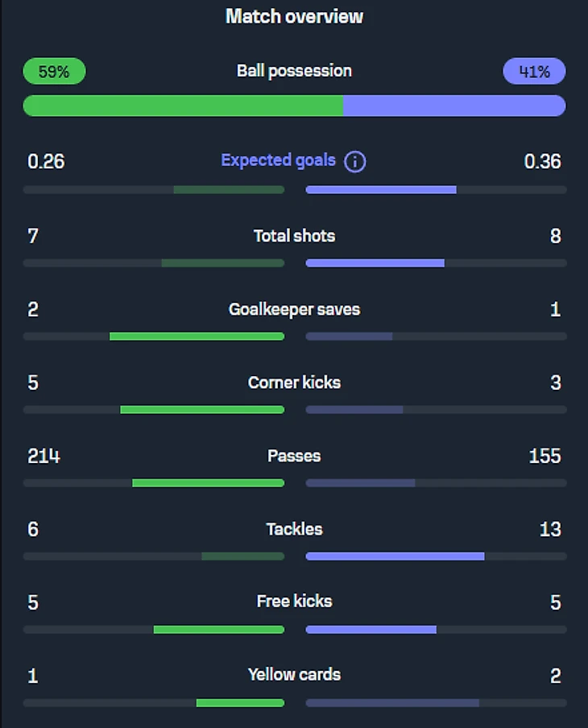
Task: Click the Expected goals info icon
Action: 354,162
